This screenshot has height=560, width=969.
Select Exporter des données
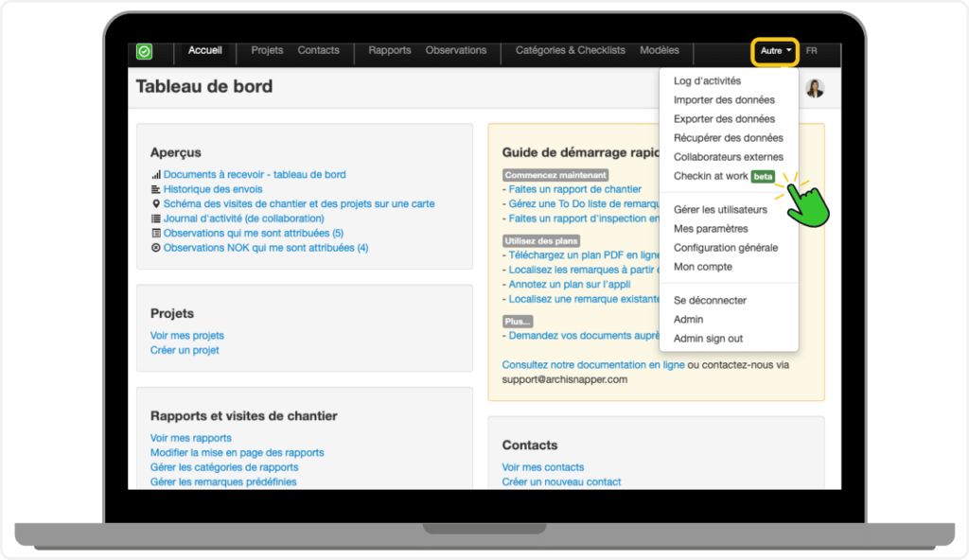point(724,118)
